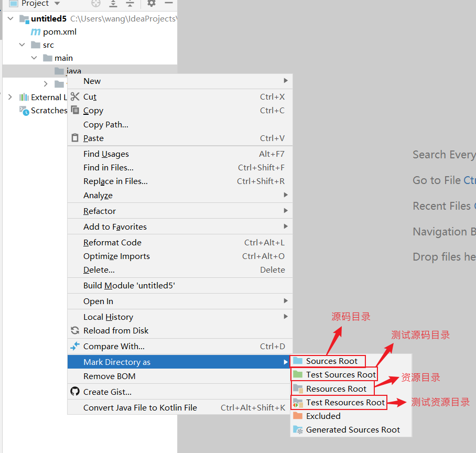Open Project panel settings gear
Viewport: 476px width, 453px height.
(x=151, y=3)
